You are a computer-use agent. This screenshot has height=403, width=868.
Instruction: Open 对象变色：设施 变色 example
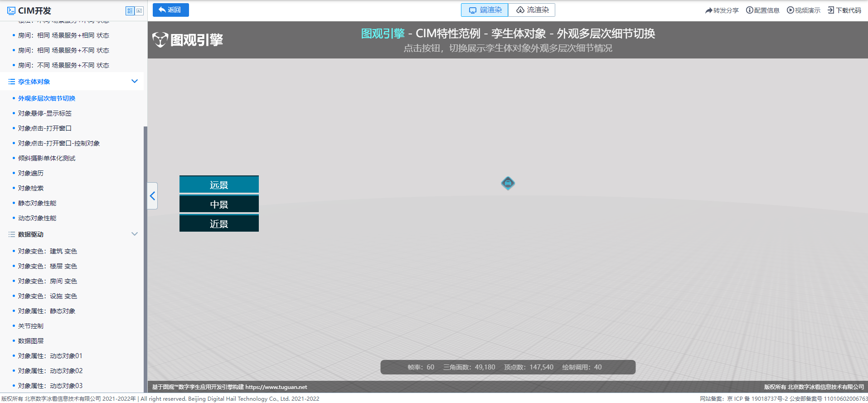48,296
